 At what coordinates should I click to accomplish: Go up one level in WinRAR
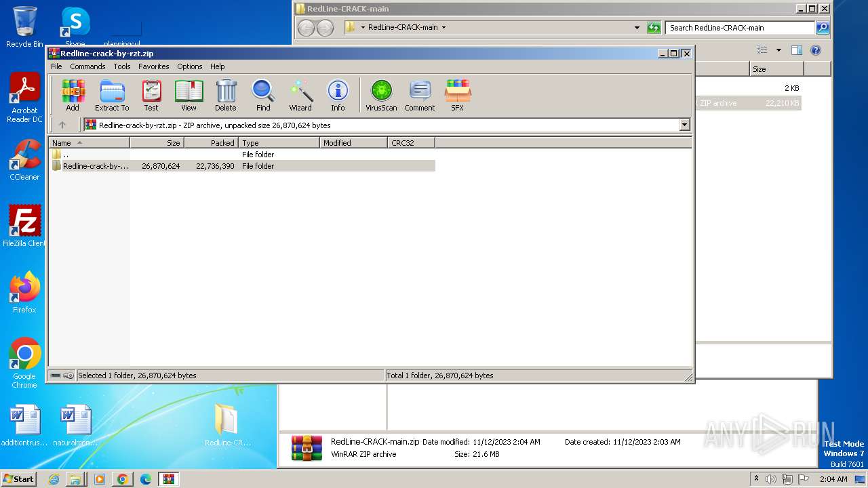coord(62,125)
